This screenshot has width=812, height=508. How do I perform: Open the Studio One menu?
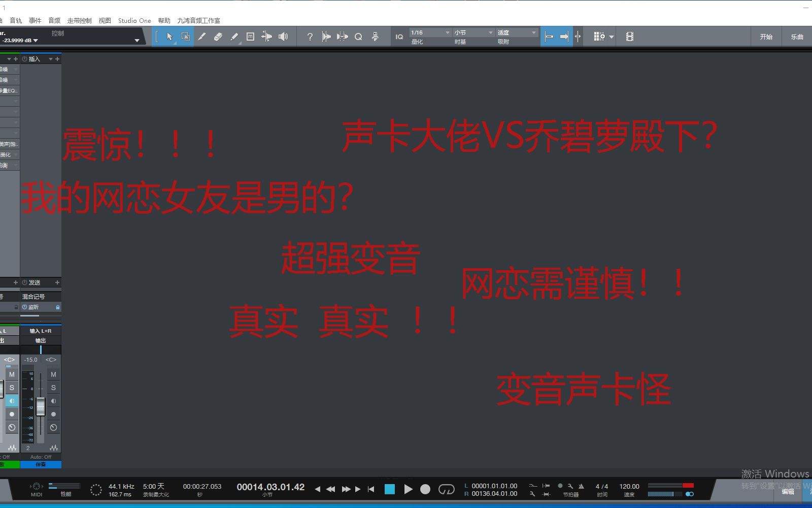pyautogui.click(x=134, y=20)
